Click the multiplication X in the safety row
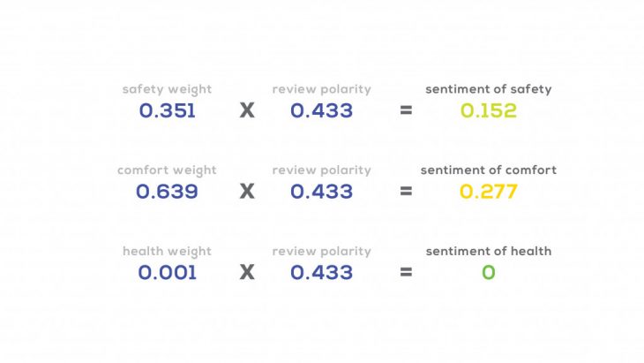Viewport: 644px width, 363px height. [247, 111]
